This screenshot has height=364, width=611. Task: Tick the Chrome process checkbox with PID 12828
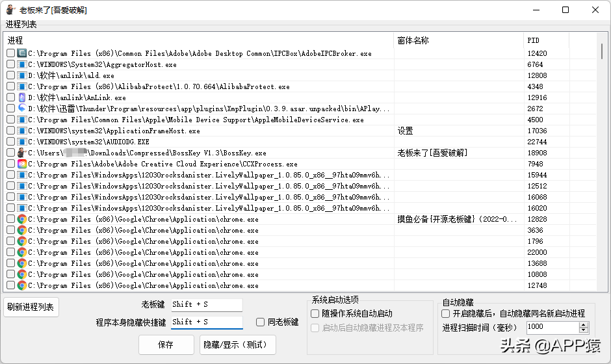pos(11,219)
